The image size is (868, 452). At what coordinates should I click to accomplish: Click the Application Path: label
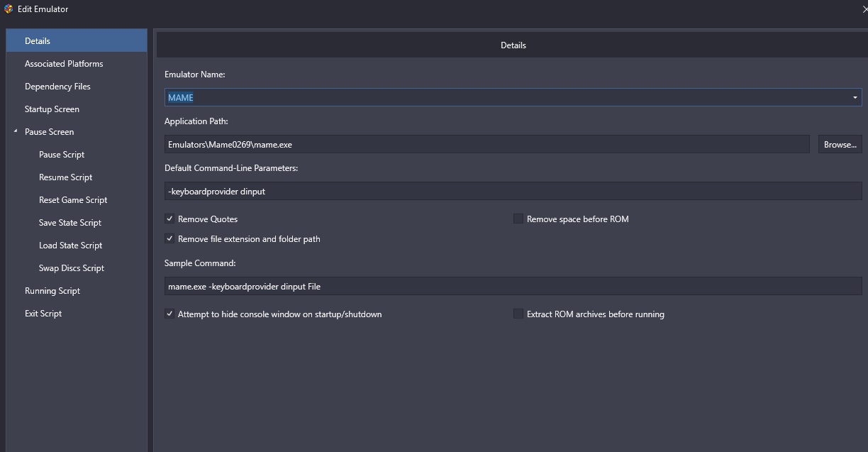click(x=196, y=121)
